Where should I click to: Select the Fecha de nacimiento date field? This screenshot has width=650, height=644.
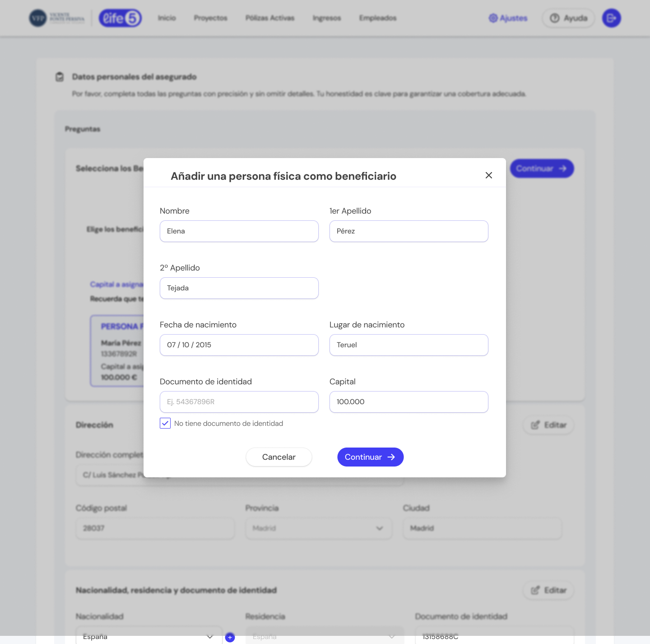[239, 345]
